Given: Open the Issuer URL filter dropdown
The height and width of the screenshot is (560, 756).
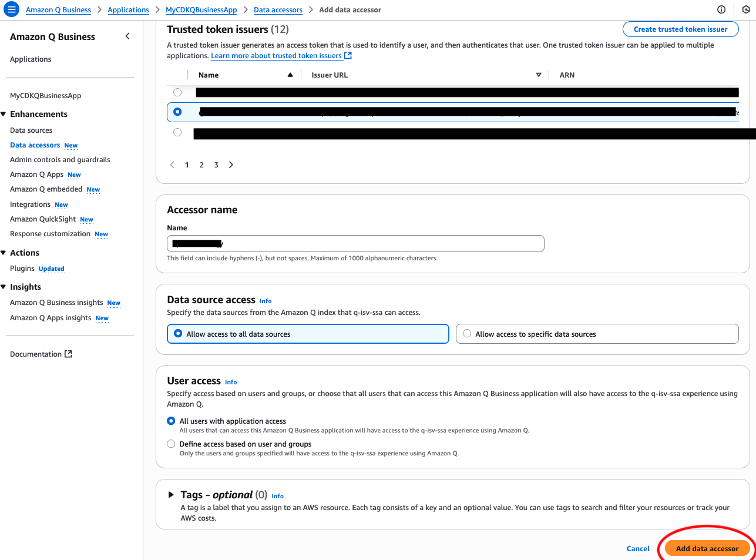Looking at the screenshot, I should [x=539, y=75].
